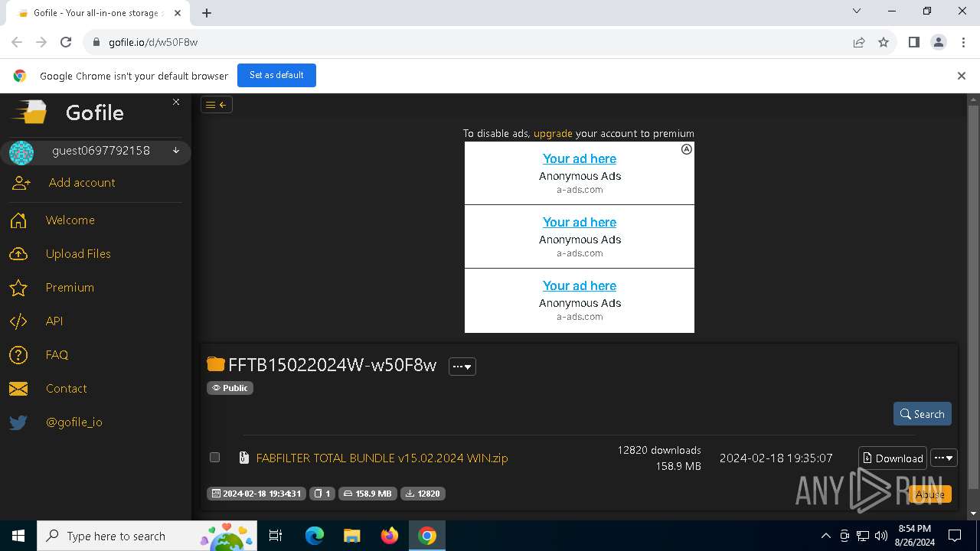980x551 pixels.
Task: Open the @gofile_io Twitter link
Action: point(74,422)
